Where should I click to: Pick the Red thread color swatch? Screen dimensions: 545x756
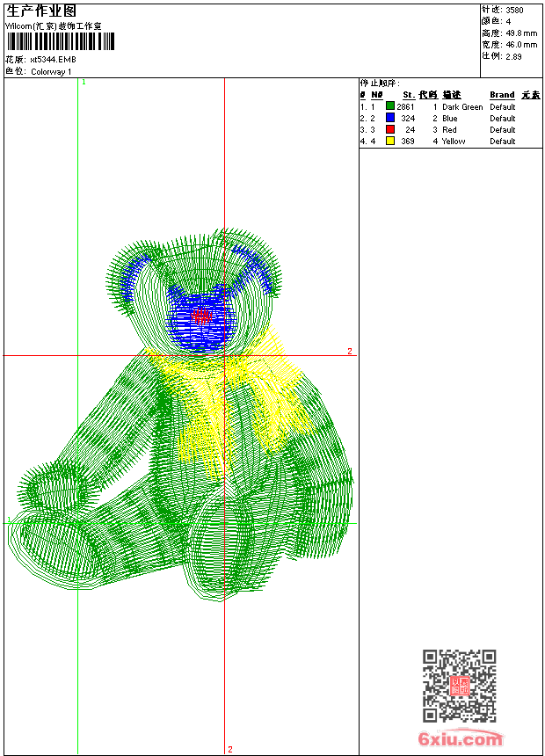tap(390, 129)
